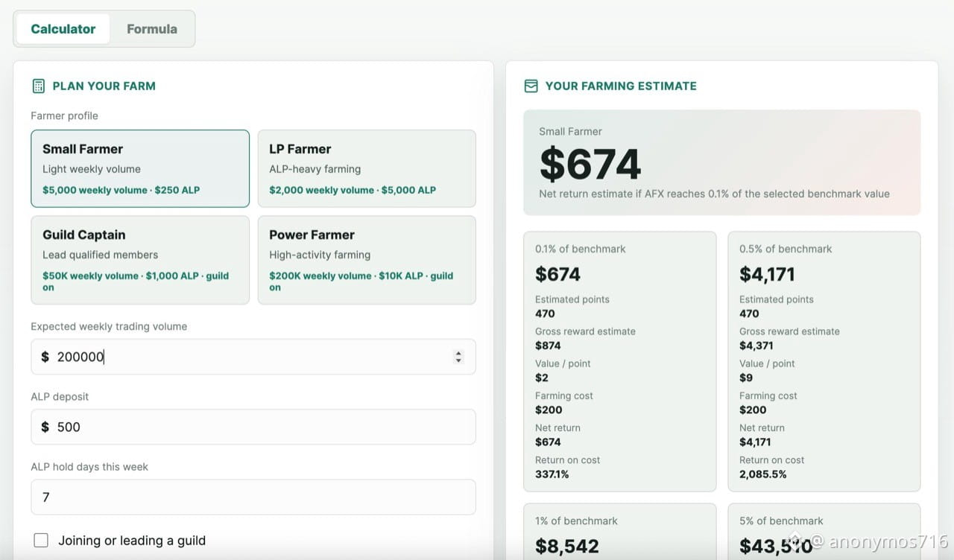954x560 pixels.
Task: Switch to the Formula tab
Action: pyautogui.click(x=152, y=29)
